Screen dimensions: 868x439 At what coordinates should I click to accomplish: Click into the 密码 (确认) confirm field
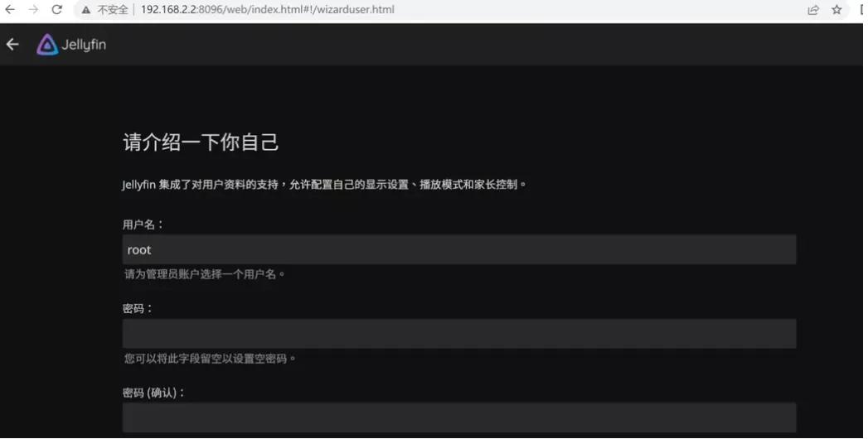tap(459, 417)
